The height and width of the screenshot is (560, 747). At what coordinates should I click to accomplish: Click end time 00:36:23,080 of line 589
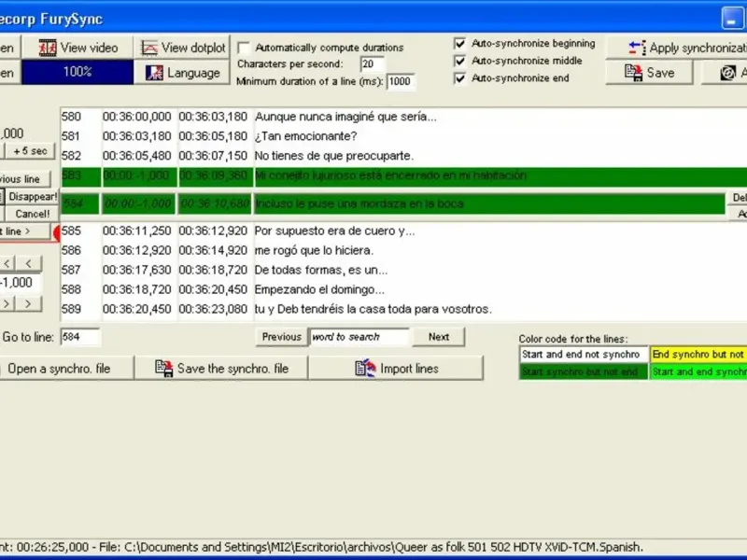pyautogui.click(x=213, y=309)
